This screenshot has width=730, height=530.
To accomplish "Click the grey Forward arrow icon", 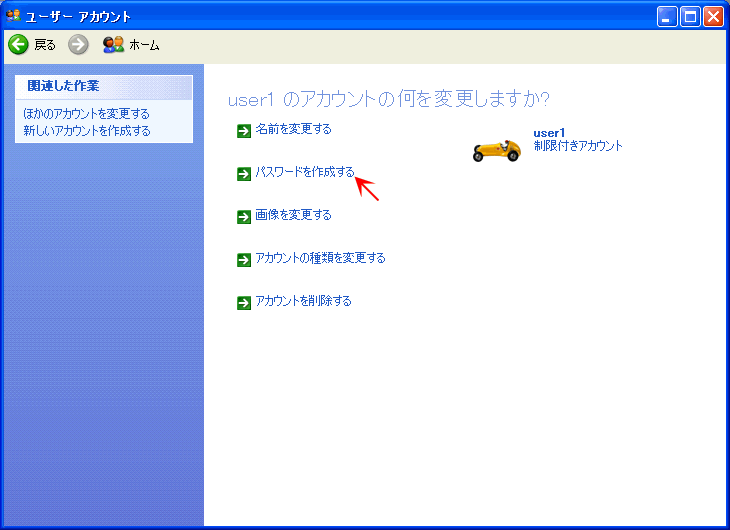I will [x=78, y=45].
